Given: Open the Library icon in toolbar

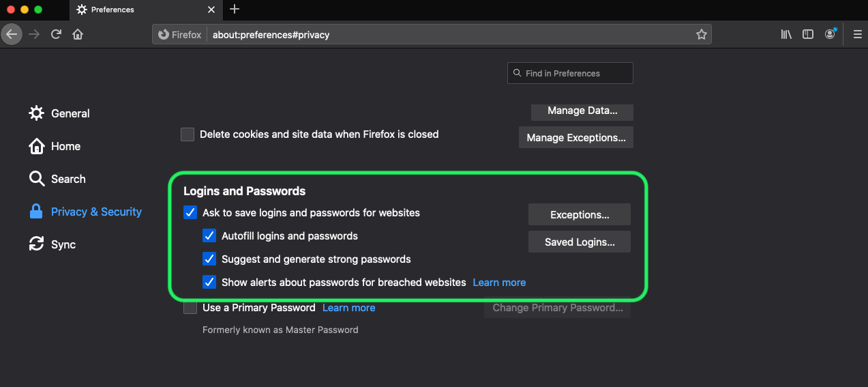Looking at the screenshot, I should [x=786, y=34].
